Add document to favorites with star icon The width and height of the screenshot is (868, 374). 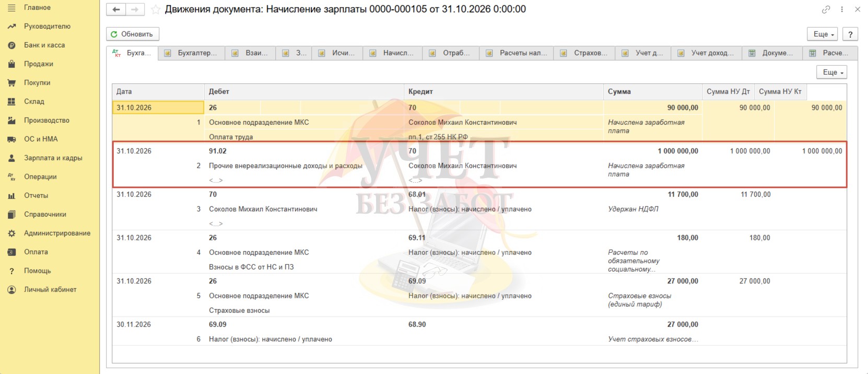[x=155, y=9]
